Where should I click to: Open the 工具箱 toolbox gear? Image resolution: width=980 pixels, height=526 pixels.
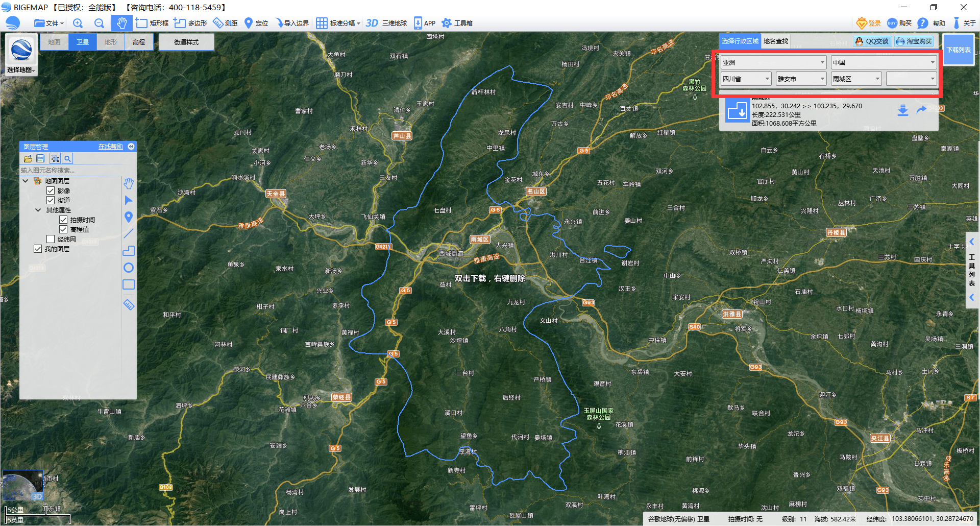[x=457, y=23]
